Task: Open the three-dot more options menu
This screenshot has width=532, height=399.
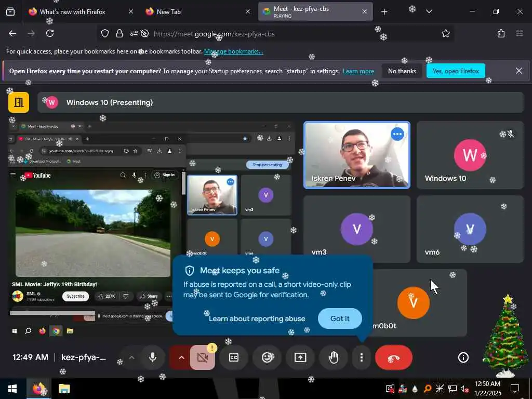Action: [x=362, y=357]
